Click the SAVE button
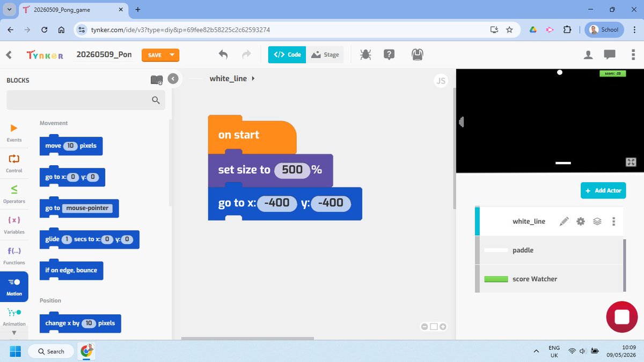 [155, 55]
